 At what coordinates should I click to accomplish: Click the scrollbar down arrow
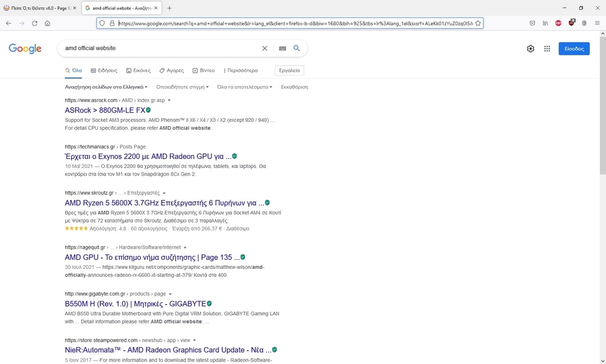click(x=603, y=361)
